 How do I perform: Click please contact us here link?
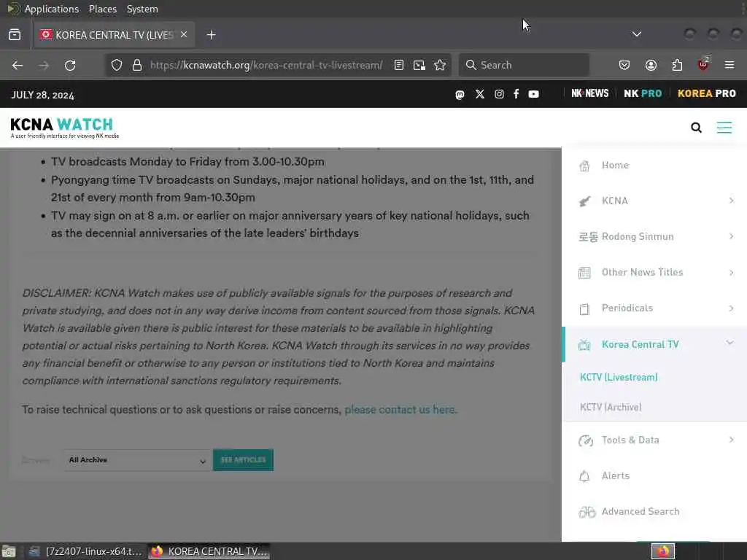coord(400,410)
